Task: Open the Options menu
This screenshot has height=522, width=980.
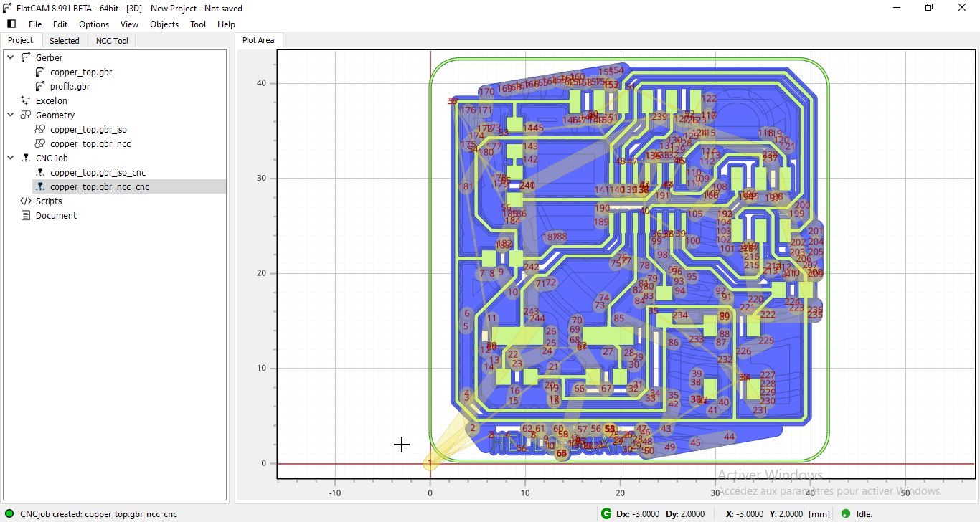Action: (x=94, y=24)
